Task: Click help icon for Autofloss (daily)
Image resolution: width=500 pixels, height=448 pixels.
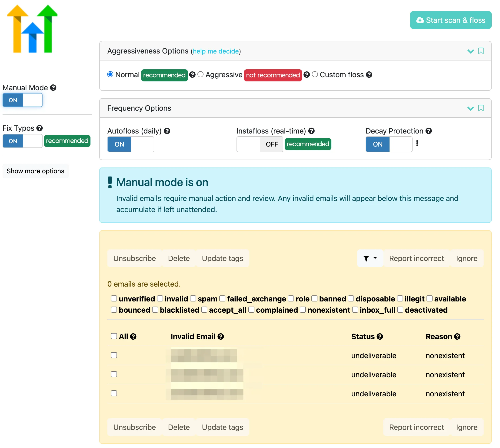Action: pyautogui.click(x=167, y=131)
